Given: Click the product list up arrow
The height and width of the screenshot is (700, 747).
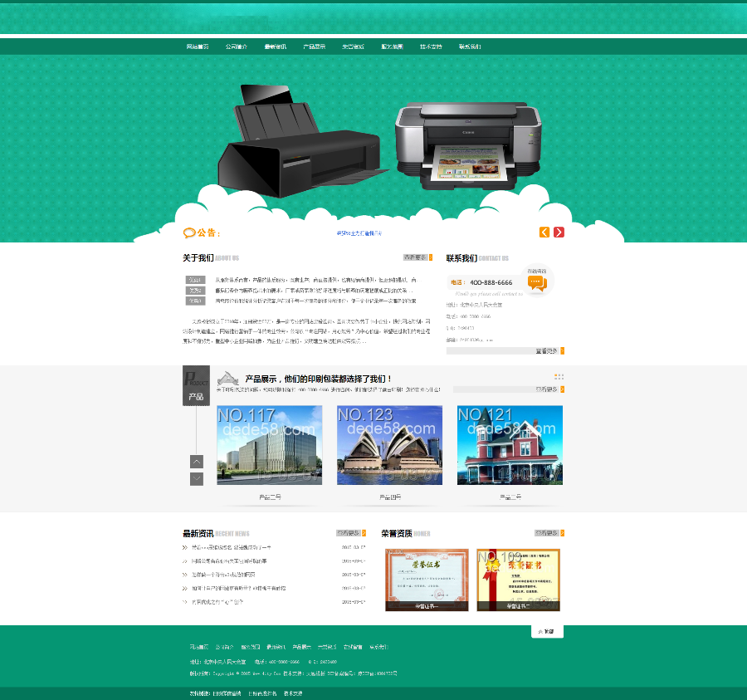Looking at the screenshot, I should point(197,461).
